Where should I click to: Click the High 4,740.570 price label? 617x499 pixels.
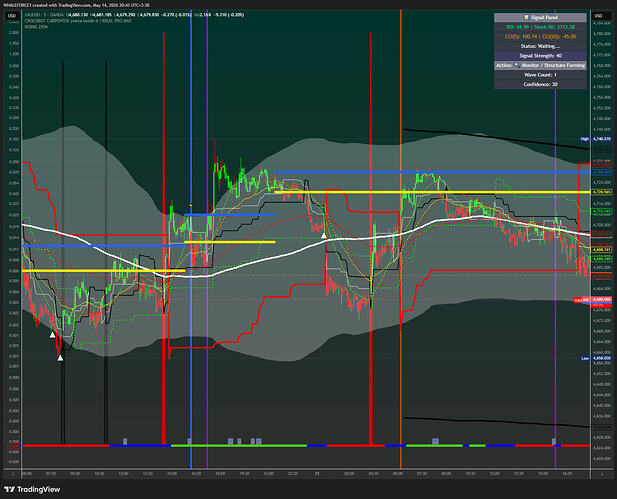click(596, 139)
